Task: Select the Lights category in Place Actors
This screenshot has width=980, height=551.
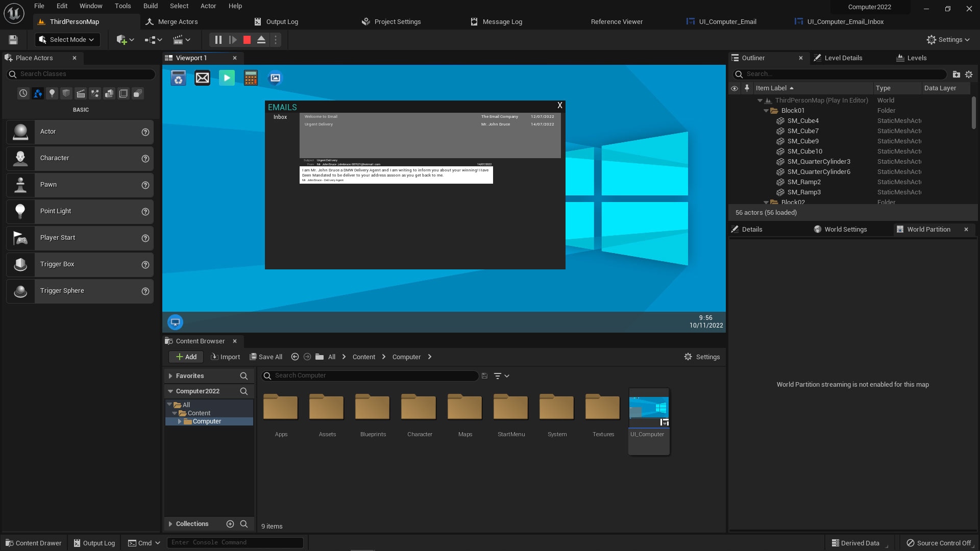Action: tap(52, 93)
